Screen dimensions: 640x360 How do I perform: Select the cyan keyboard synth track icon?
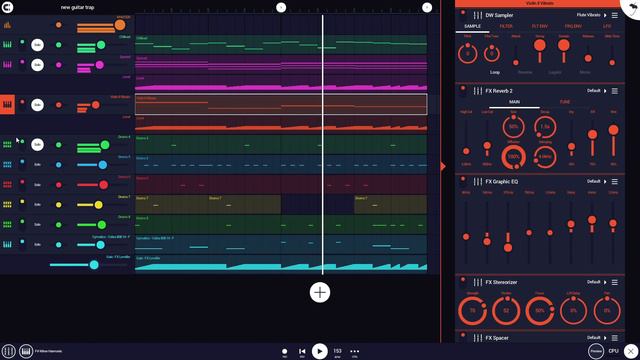(7, 244)
